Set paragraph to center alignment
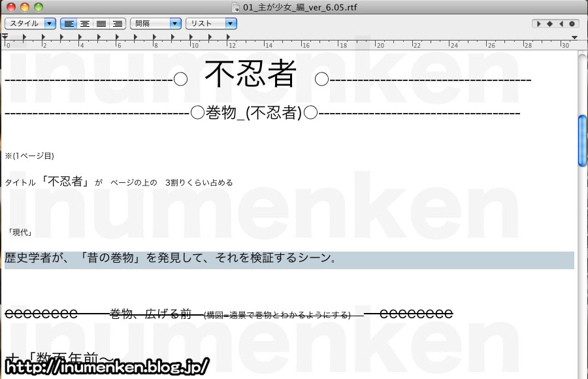This screenshot has width=588, height=379. (x=85, y=24)
